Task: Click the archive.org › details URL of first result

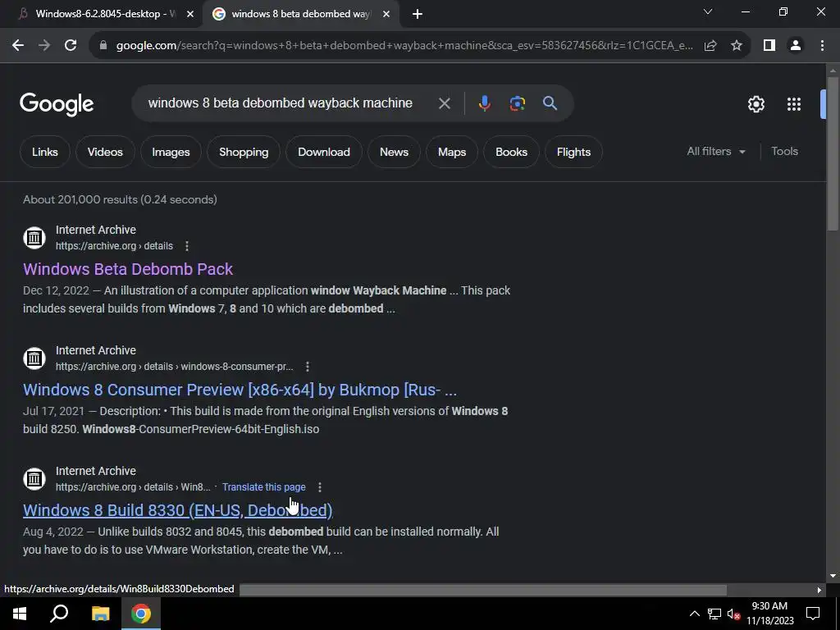Action: click(x=114, y=246)
